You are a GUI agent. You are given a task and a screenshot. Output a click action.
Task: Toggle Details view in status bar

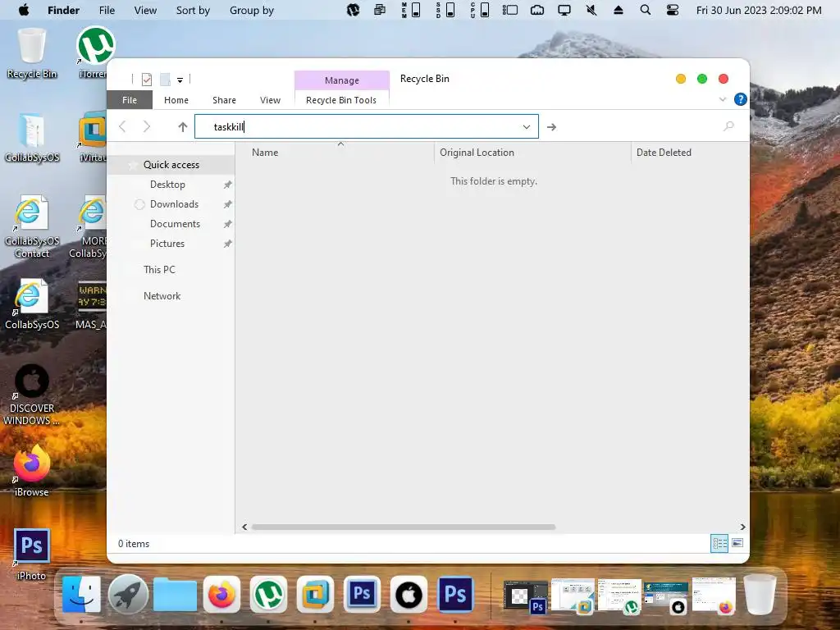[x=719, y=544]
